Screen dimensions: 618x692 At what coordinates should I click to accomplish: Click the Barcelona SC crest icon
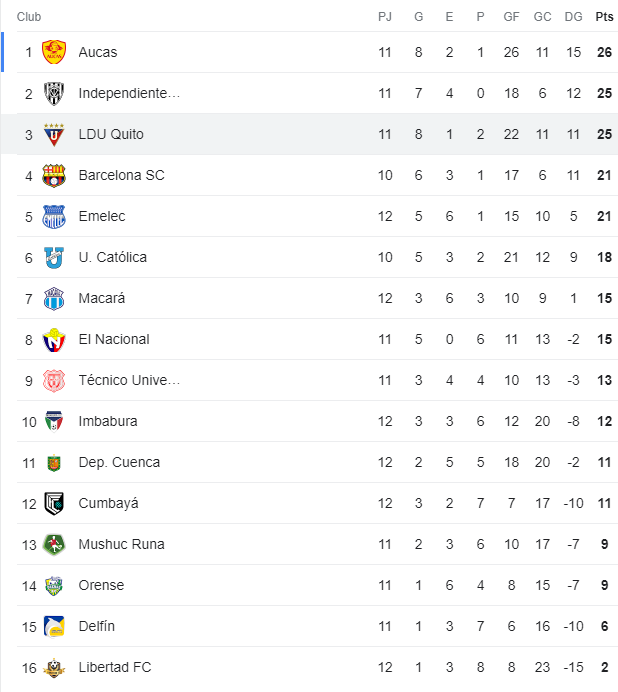click(54, 175)
